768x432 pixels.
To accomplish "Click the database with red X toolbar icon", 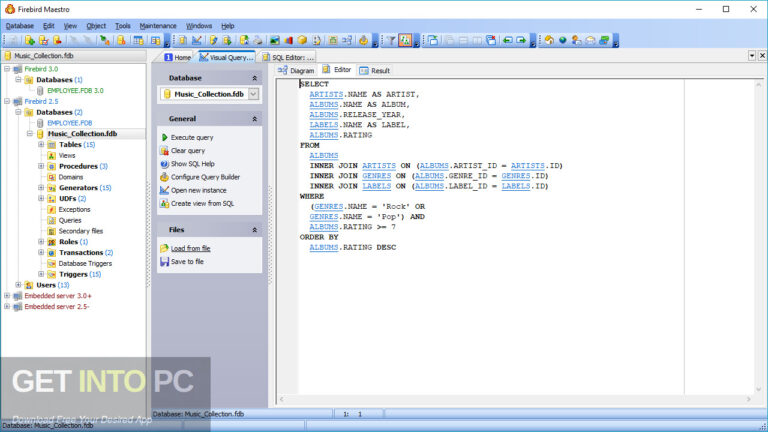I will (x=44, y=40).
